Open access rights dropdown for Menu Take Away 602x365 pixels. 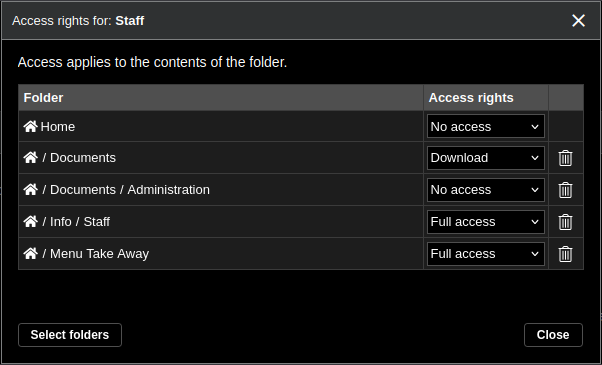click(486, 254)
